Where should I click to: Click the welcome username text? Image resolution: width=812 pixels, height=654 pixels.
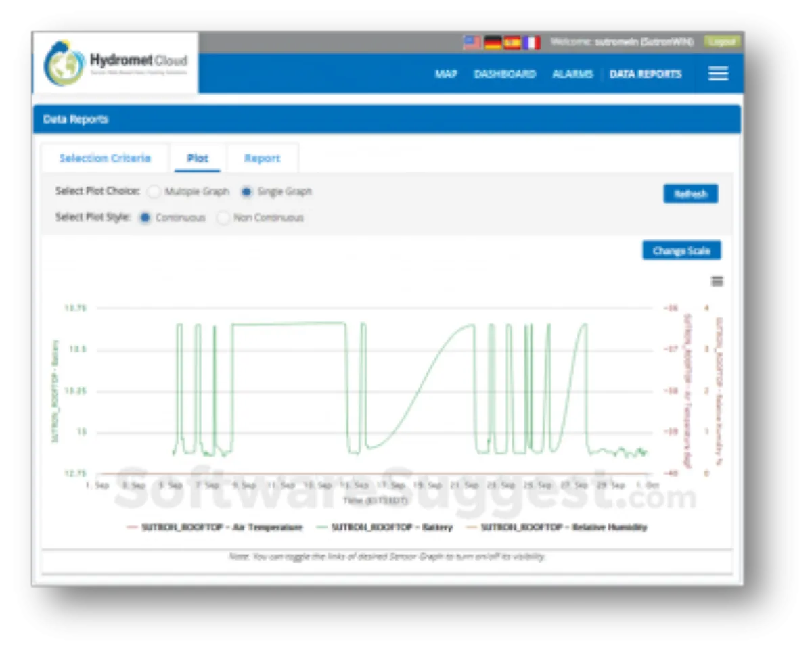point(622,42)
